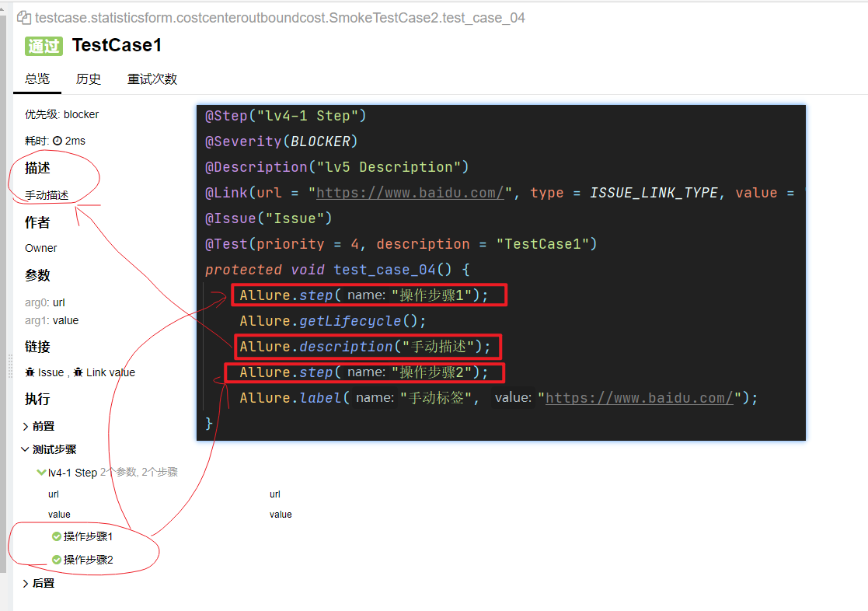868x611 pixels.
Task: Click the green 通过 status badge
Action: (43, 47)
